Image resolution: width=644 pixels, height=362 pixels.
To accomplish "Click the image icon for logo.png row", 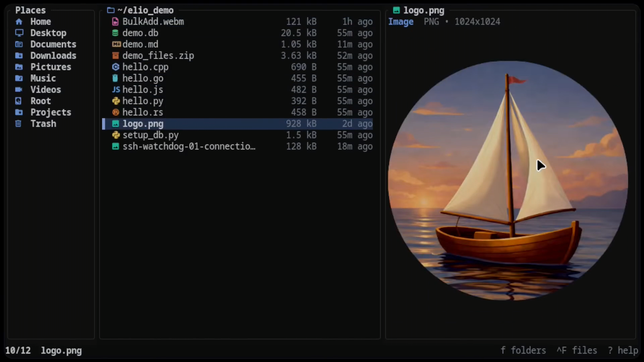I will coord(115,124).
